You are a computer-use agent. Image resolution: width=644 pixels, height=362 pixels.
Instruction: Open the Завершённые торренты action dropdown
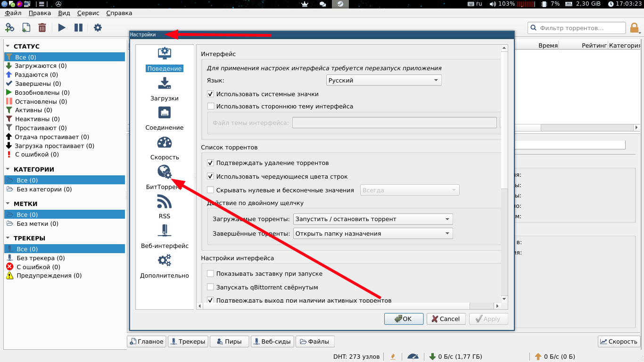pyautogui.click(x=373, y=233)
